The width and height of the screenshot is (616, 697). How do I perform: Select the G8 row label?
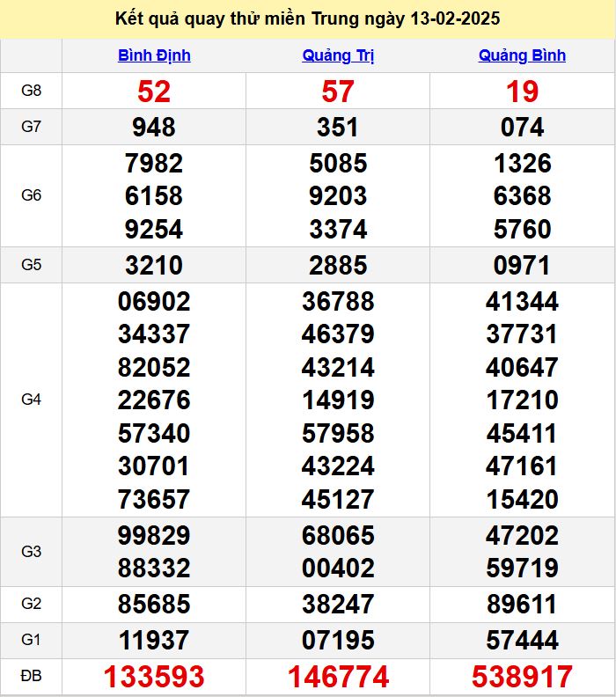point(31,91)
